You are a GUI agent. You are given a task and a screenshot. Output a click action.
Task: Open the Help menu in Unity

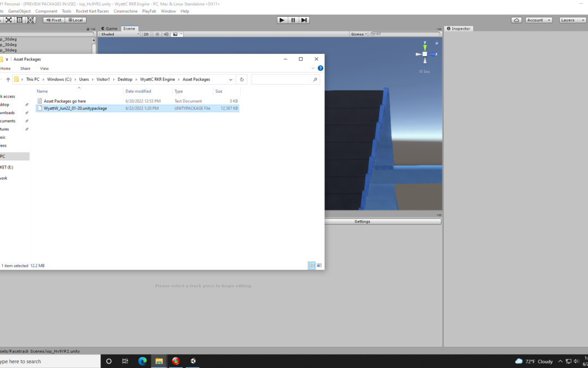(x=185, y=11)
